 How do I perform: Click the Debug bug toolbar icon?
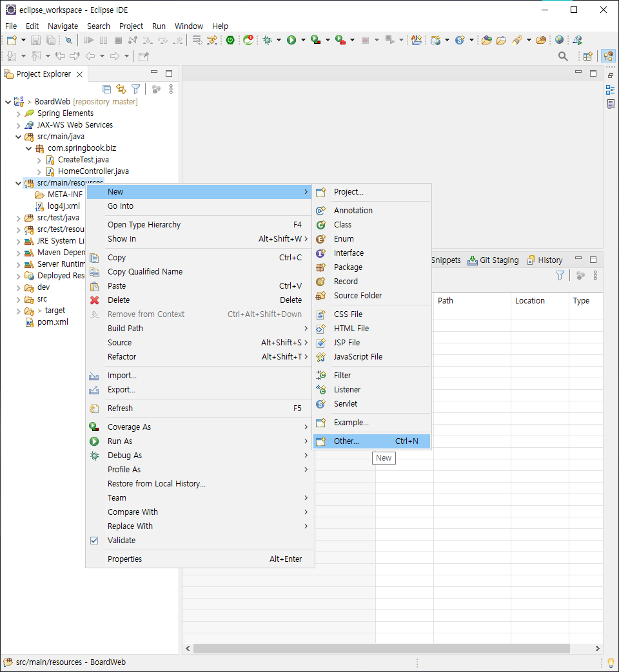coord(267,40)
